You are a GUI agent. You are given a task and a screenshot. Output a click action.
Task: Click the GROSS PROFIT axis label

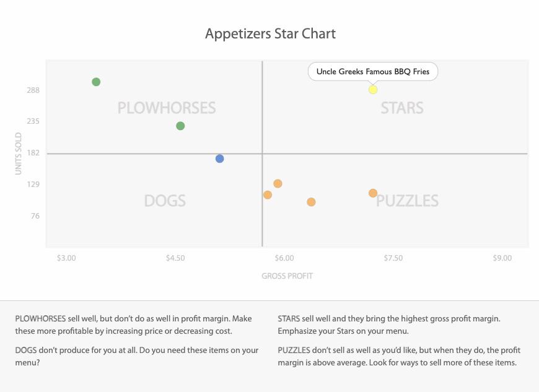(287, 276)
